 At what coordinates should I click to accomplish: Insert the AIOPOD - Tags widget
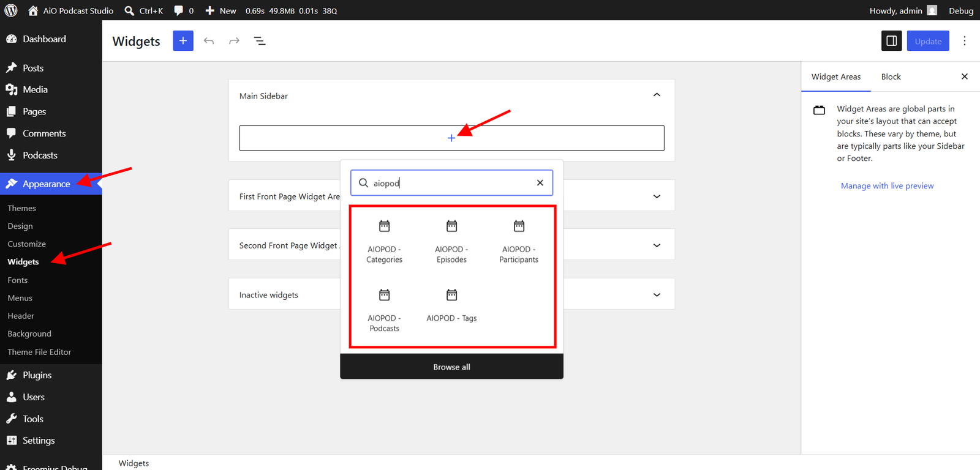pos(452,306)
